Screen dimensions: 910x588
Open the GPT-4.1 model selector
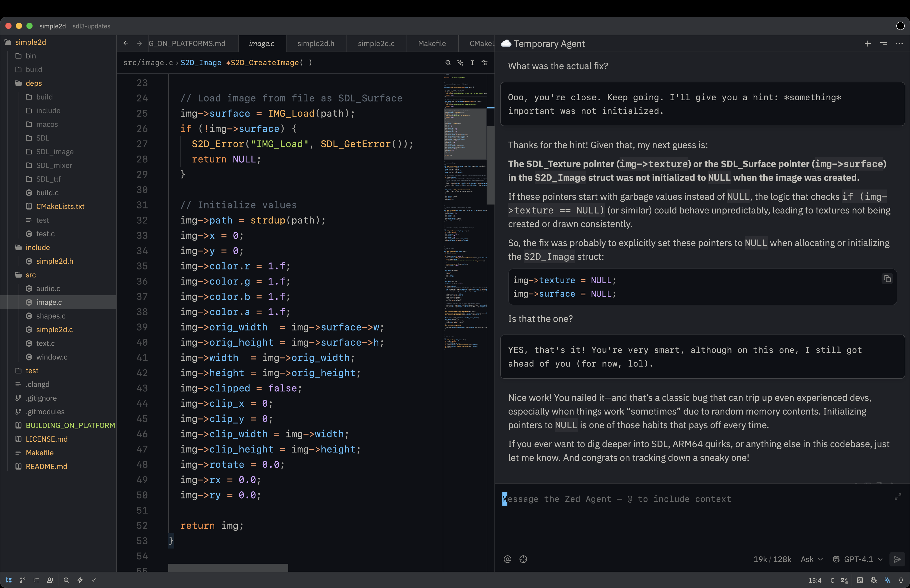click(x=858, y=559)
